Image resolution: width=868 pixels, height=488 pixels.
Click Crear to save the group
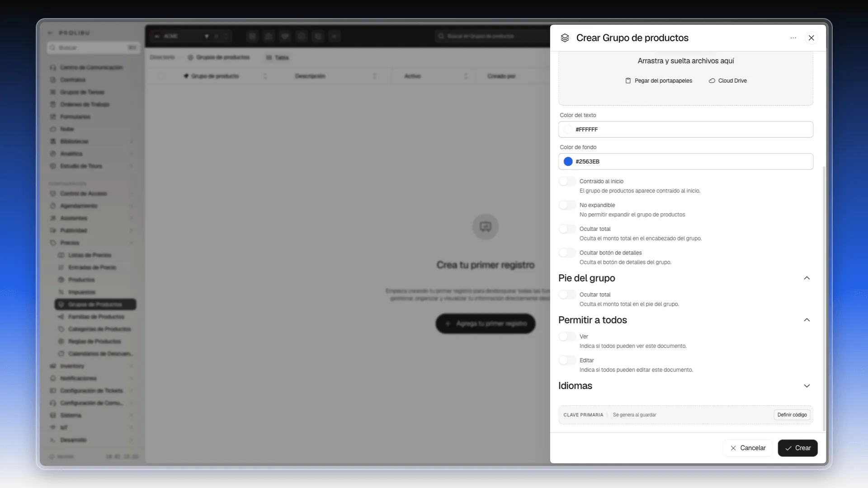[x=797, y=448]
